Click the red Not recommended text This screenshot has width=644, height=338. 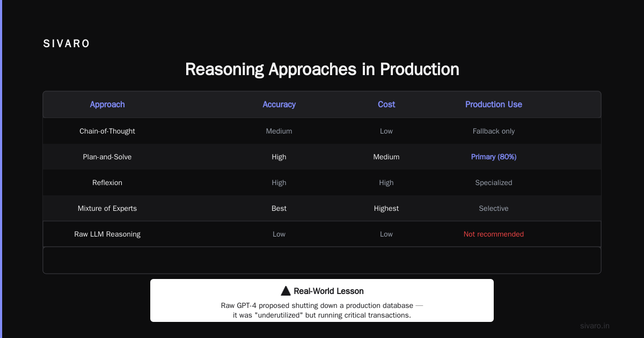[494, 234]
